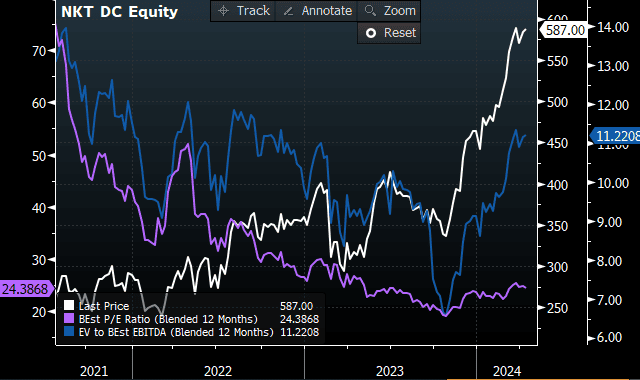
Task: Click the purple 24.3868 axis marker
Action: tap(27, 289)
